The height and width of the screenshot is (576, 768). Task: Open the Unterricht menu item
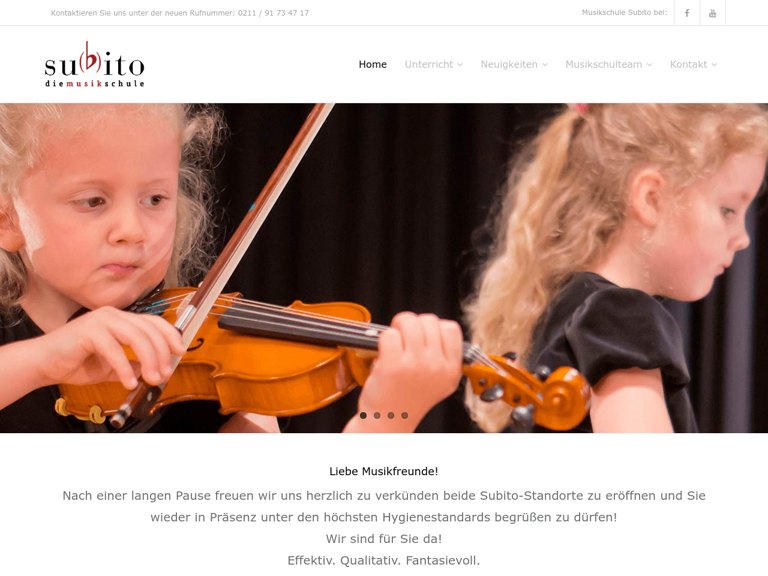pos(429,64)
